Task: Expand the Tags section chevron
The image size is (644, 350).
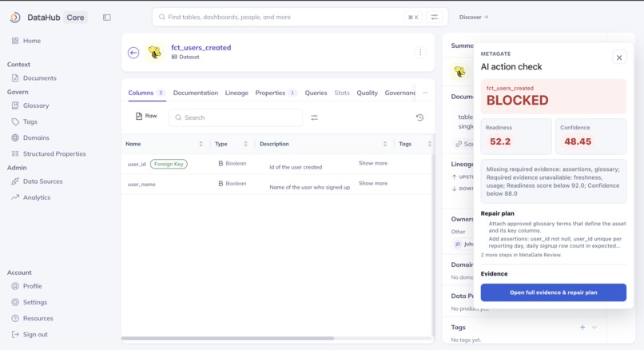Action: [594, 328]
